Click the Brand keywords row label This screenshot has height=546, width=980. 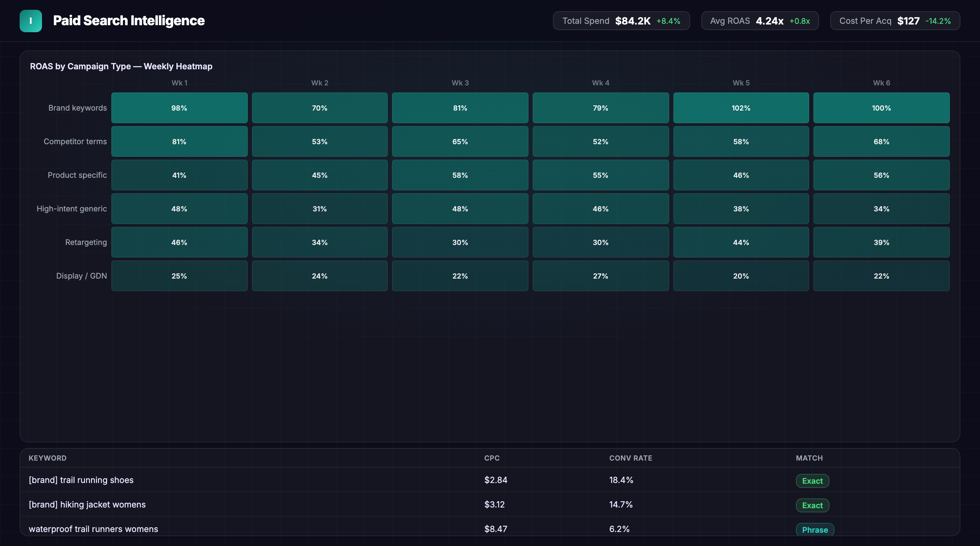coord(78,108)
